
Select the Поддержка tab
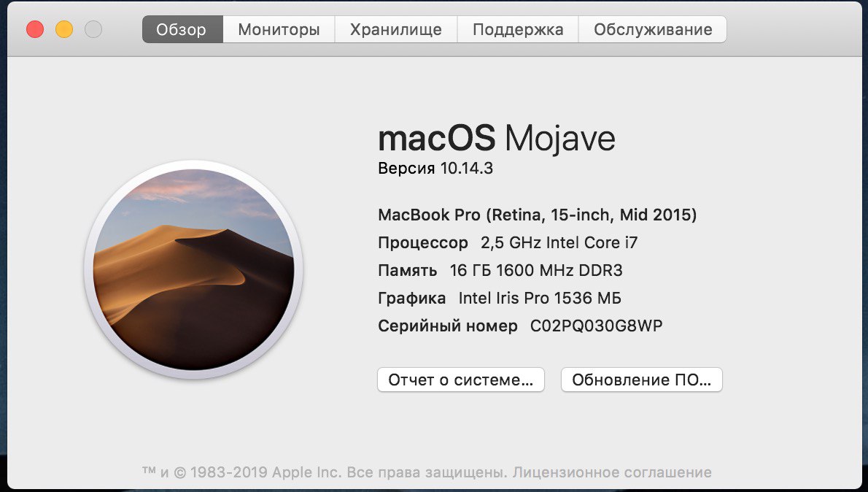tap(518, 29)
